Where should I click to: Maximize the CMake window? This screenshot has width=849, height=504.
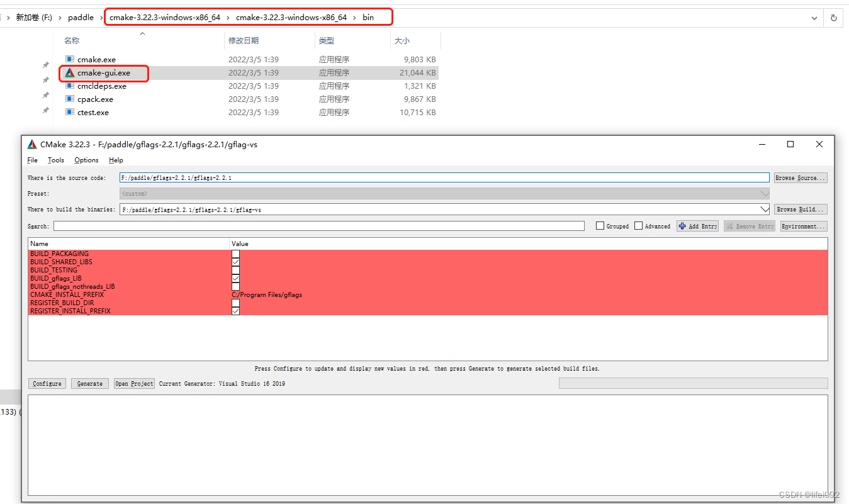point(790,144)
